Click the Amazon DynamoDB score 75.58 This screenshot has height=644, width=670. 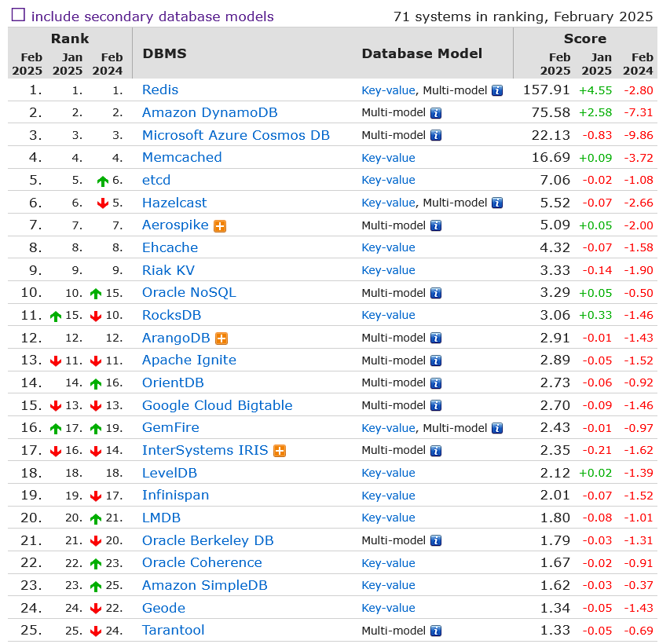tap(551, 112)
